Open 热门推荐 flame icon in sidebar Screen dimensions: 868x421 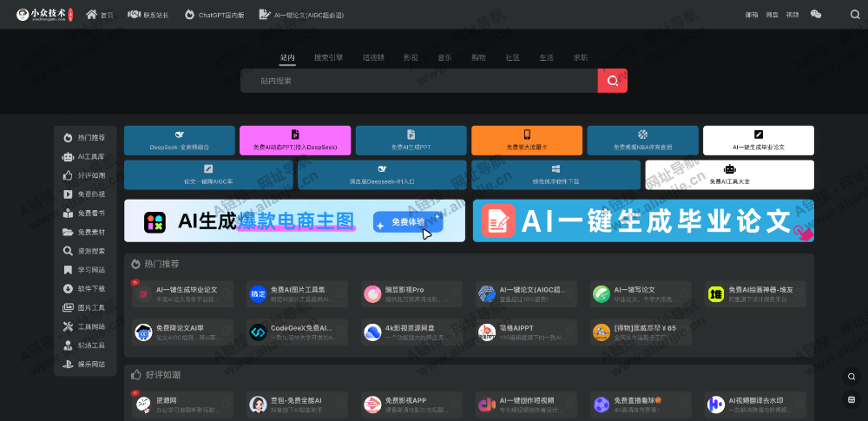pos(68,137)
